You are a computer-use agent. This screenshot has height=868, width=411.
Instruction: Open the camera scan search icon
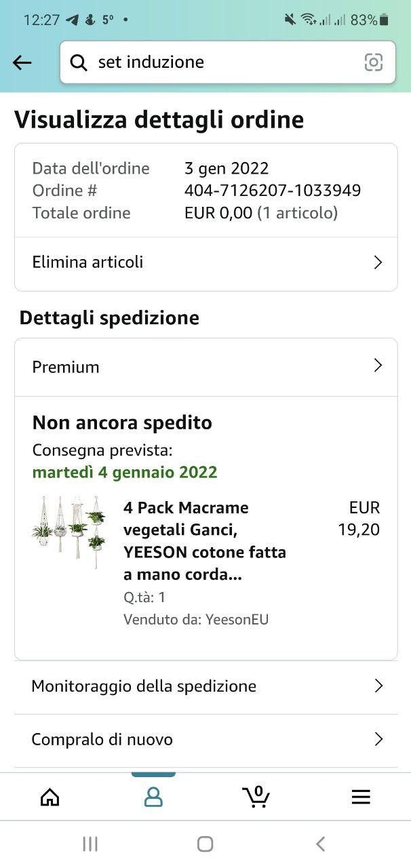click(373, 62)
